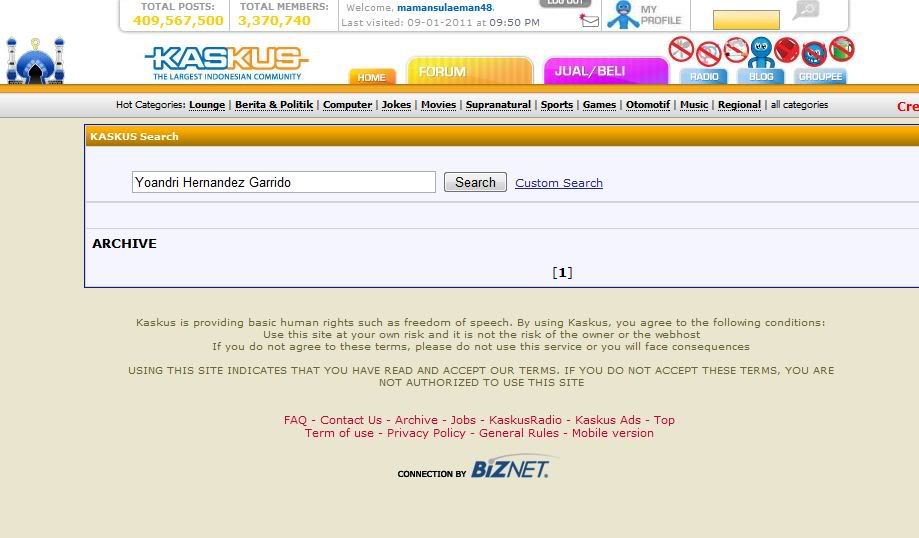
Task: Click the TOTAL POSTS count 409,567,500
Action: pyautogui.click(x=178, y=21)
